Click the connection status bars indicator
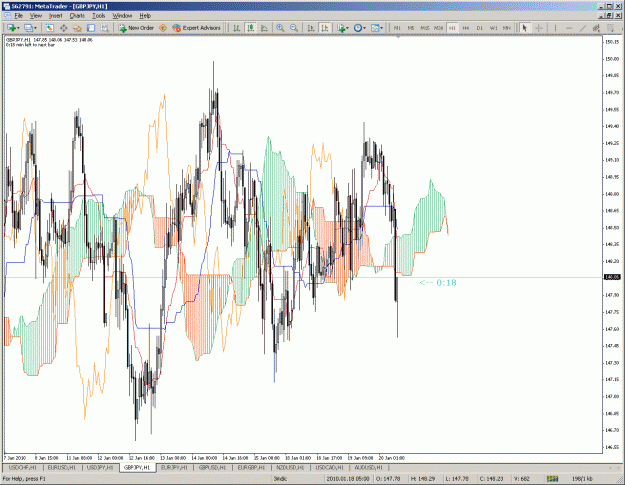This screenshot has height=485, width=625. (552, 478)
